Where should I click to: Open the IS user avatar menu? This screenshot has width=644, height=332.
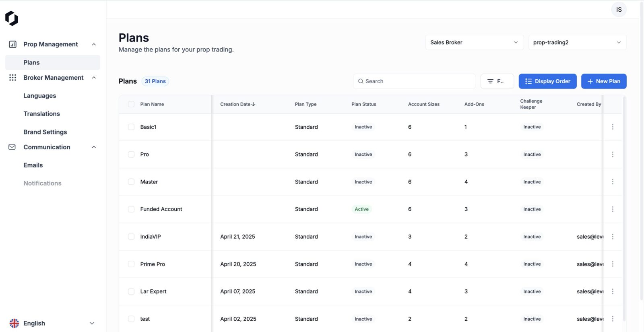[619, 10]
